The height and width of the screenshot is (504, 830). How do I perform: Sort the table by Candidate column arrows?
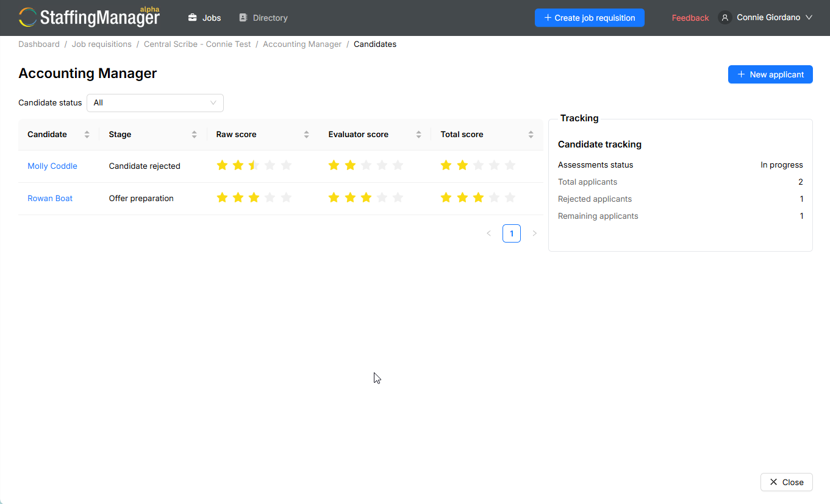point(87,135)
